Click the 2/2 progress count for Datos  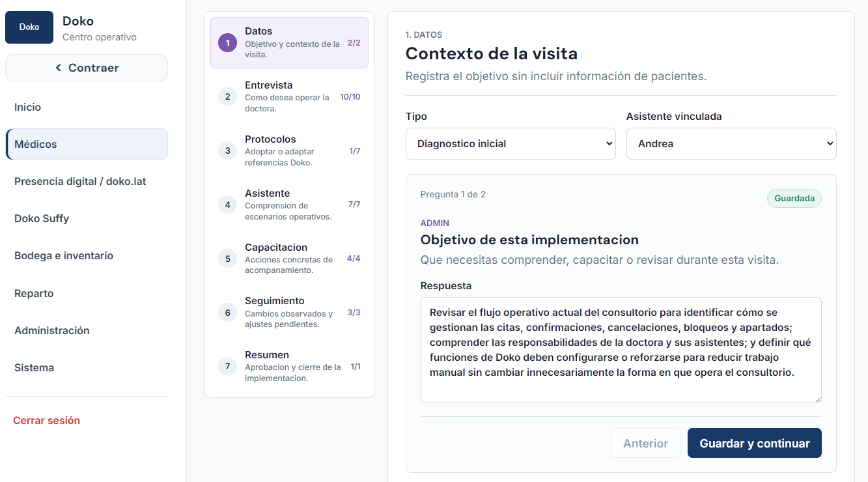point(354,43)
